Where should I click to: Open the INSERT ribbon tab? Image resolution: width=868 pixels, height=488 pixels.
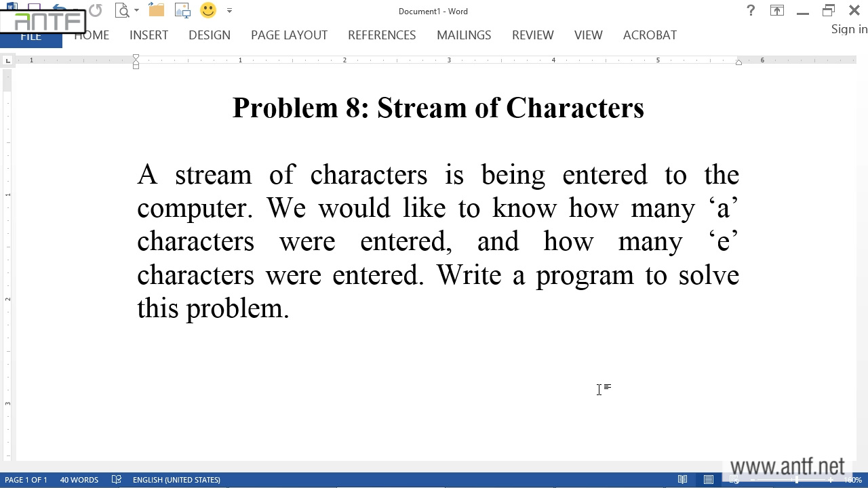149,35
